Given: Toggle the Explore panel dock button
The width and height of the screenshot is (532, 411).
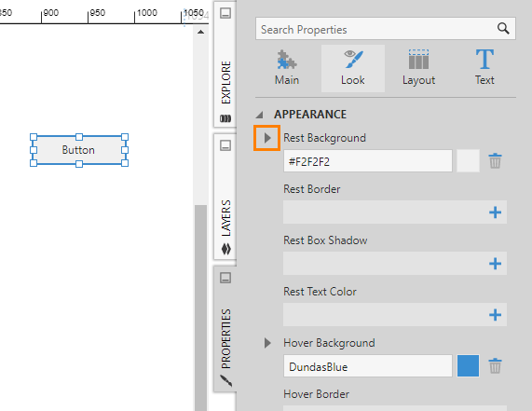Looking at the screenshot, I should 225,13.
